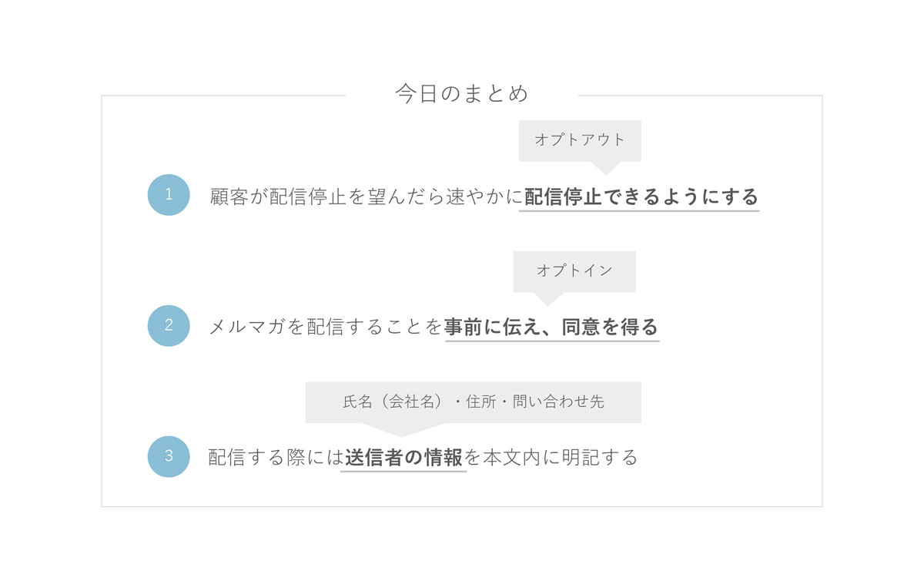Click bold text 事前に伝え、同意を得る

[x=553, y=327]
